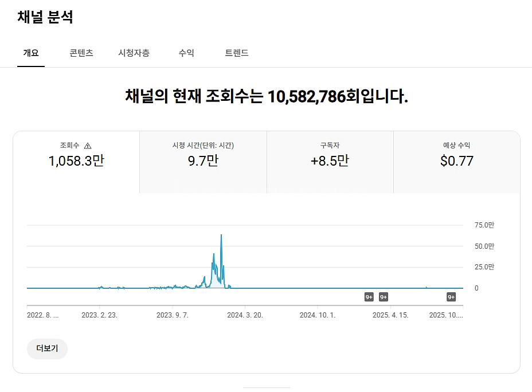This screenshot has height=392, width=532.
Task: Click the chart's tallest view spike
Action: click(221, 235)
